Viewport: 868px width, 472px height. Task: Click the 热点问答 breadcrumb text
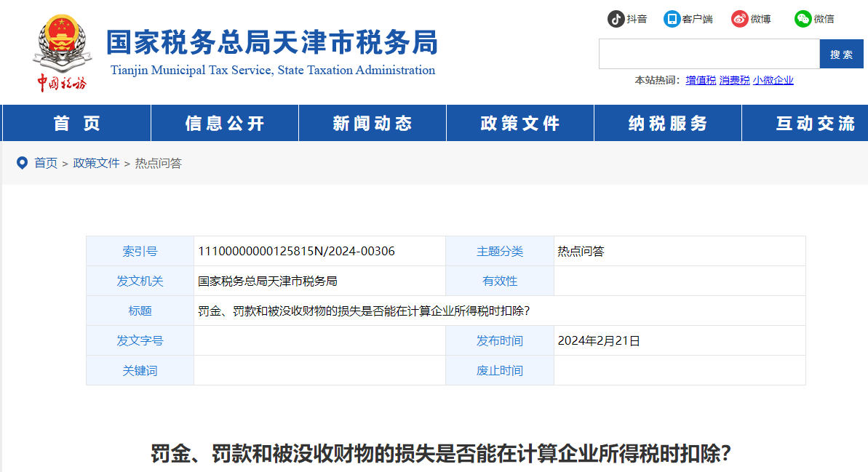click(159, 163)
